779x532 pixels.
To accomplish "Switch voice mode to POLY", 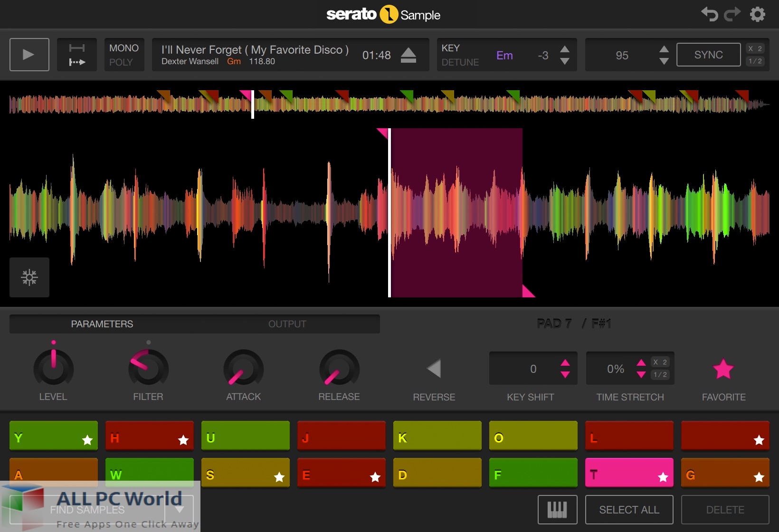I will click(121, 62).
